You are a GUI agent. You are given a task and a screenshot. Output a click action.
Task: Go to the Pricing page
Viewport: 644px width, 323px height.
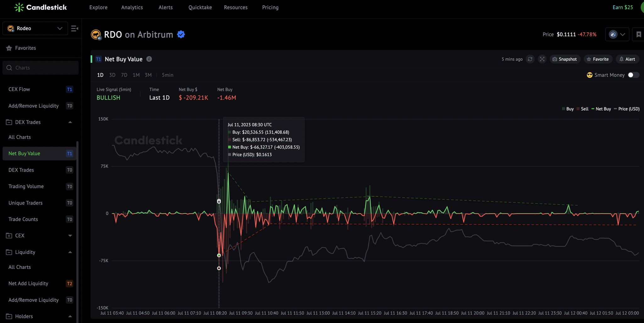click(x=270, y=7)
